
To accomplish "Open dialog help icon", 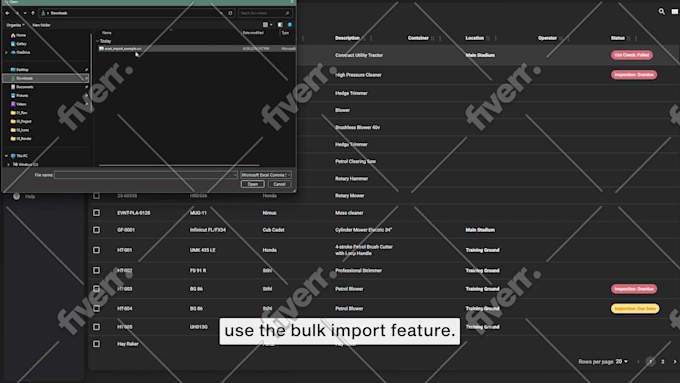I will tap(290, 25).
